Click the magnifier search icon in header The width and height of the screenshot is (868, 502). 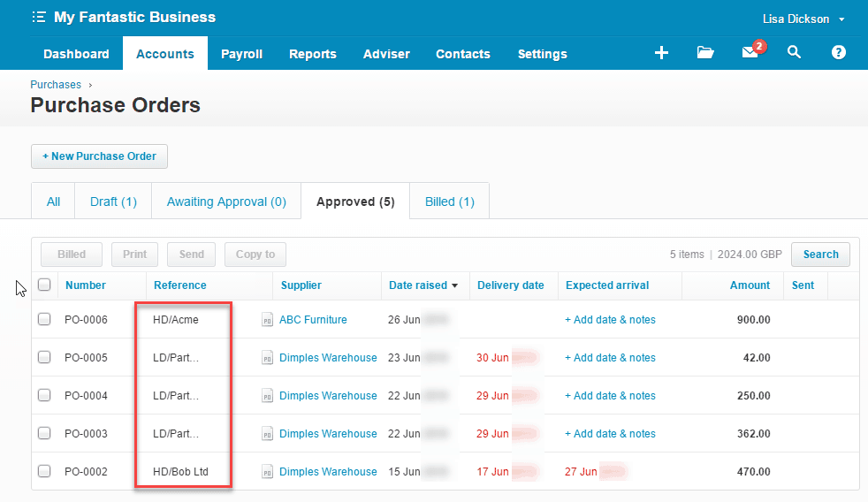click(794, 52)
